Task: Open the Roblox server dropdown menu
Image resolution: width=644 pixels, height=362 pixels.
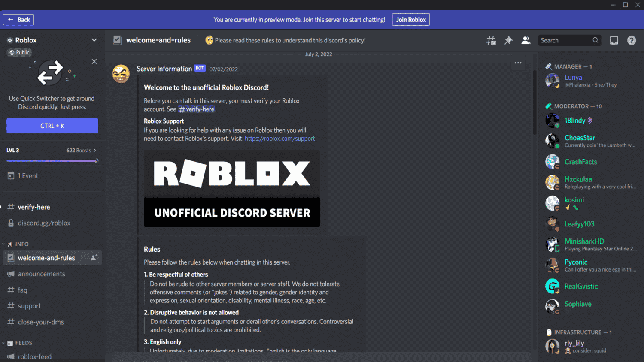Action: click(x=94, y=40)
